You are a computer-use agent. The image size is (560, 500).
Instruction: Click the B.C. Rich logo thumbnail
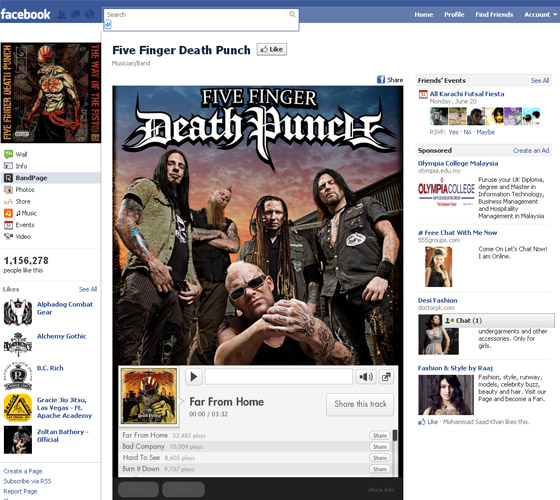point(18,376)
